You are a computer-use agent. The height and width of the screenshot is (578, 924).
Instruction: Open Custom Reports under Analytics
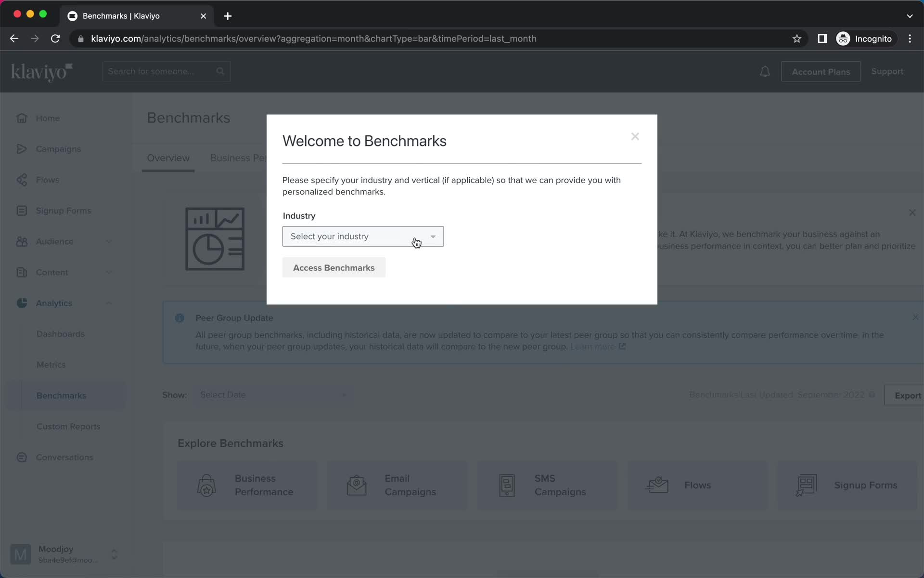[x=68, y=427]
